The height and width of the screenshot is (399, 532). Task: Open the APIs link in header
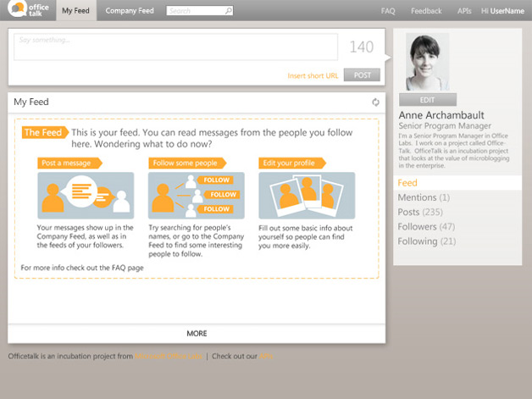[464, 11]
